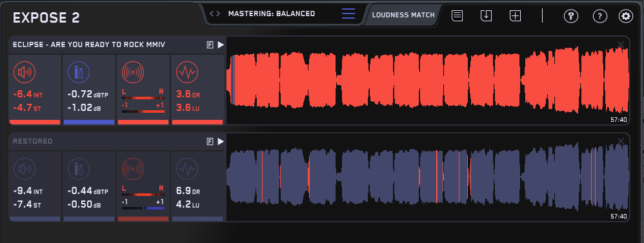Select the loudness speaker icon on Eclipse track

coord(25,73)
